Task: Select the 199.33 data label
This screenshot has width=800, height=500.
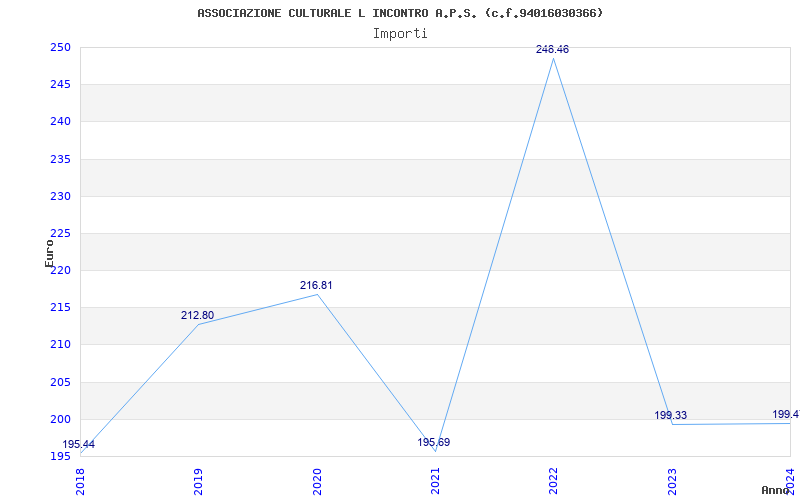Action: [x=670, y=415]
